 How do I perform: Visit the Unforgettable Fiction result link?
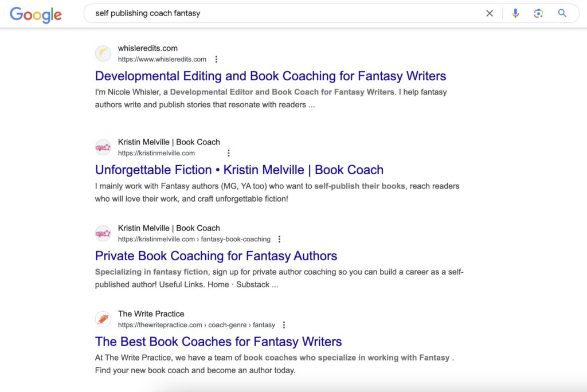[239, 170]
